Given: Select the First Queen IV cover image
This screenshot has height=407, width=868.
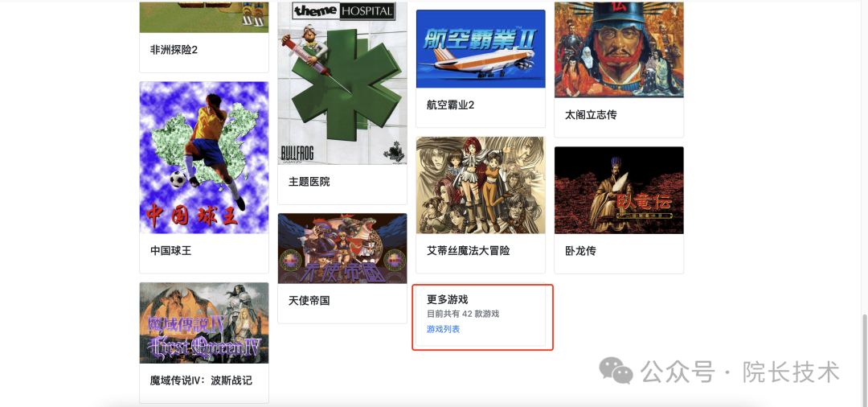Looking at the screenshot, I should point(204,323).
